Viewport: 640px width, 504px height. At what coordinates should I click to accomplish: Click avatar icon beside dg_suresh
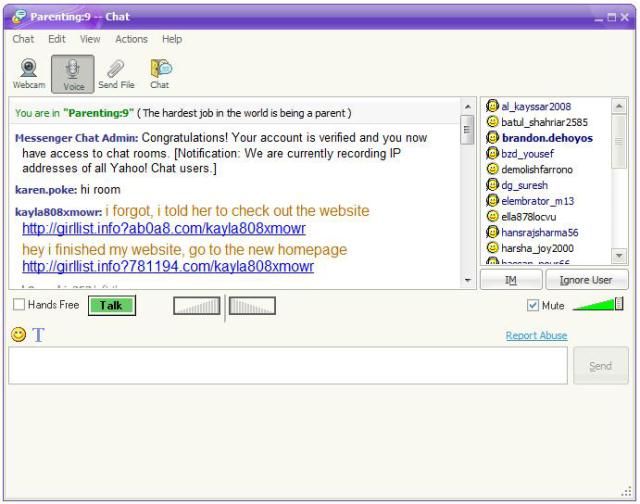[x=492, y=185]
